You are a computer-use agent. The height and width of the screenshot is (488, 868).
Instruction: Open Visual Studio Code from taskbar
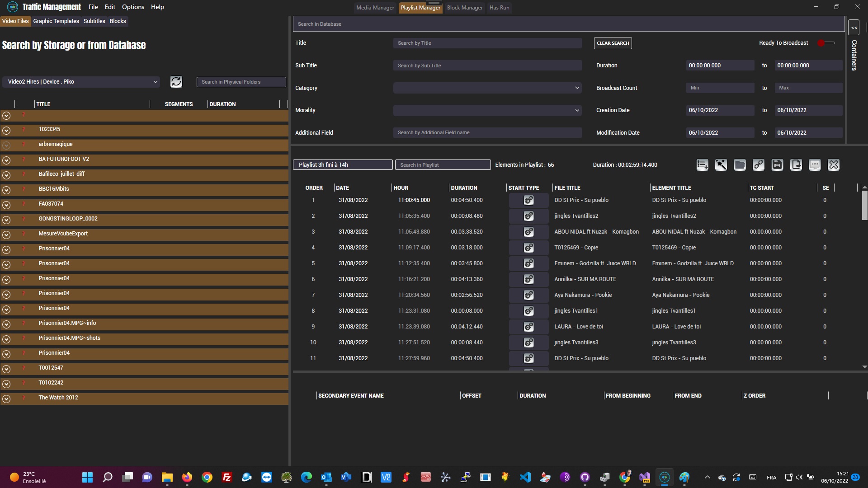click(x=525, y=477)
